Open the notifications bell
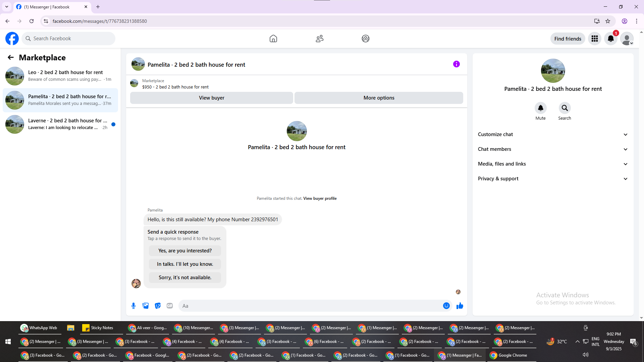This screenshot has width=644, height=362. pos(611,39)
